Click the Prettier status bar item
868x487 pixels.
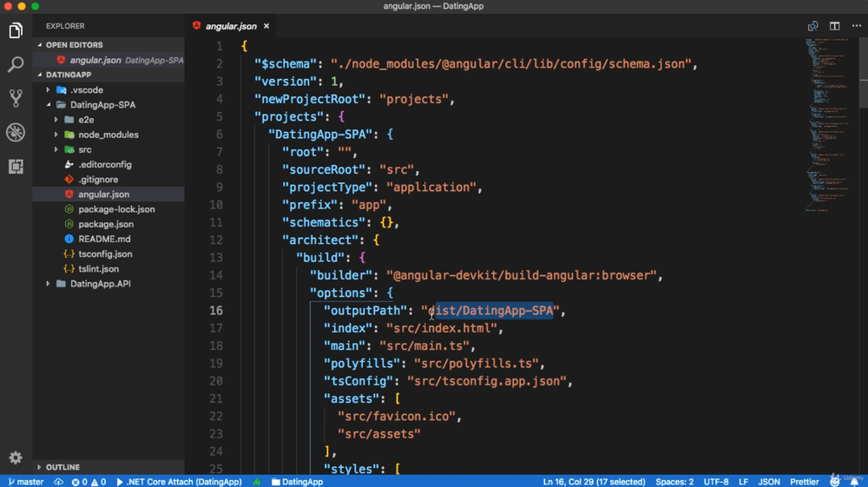(x=805, y=482)
